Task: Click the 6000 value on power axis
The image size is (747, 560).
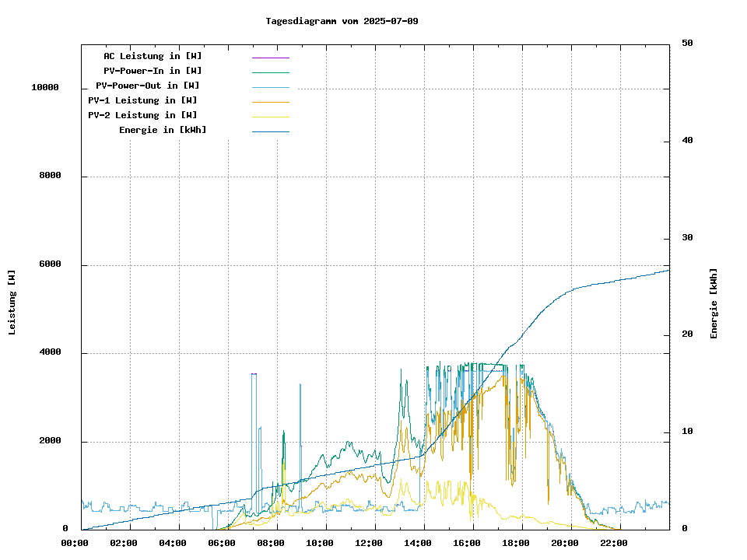Action: click(50, 264)
